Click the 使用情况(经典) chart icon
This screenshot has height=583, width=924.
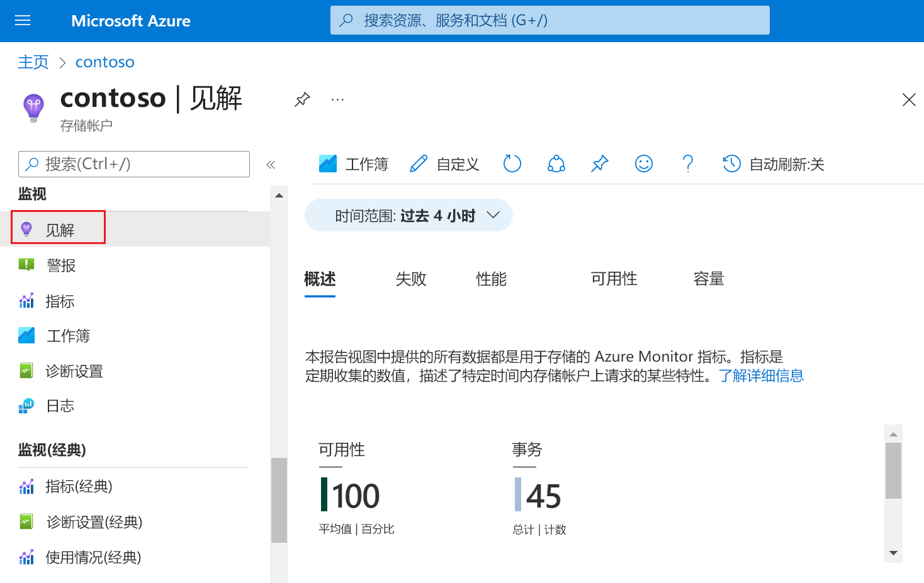pos(26,557)
